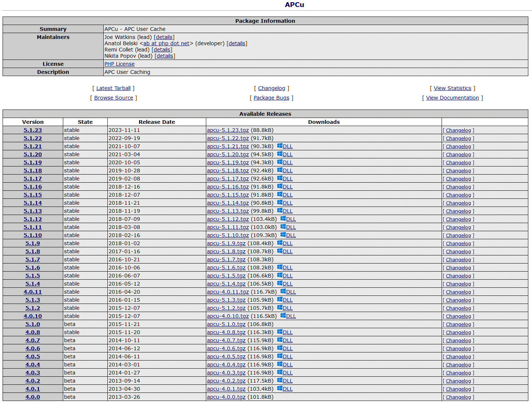The width and height of the screenshot is (532, 405).
Task: Download the Windows DLL for apcu 5.1.20
Action: tap(285, 154)
